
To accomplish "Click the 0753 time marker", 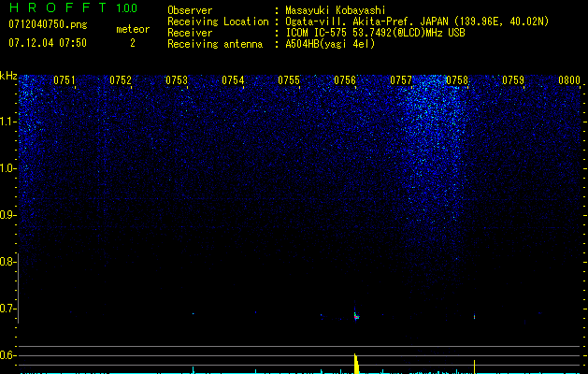I will 177,80.
